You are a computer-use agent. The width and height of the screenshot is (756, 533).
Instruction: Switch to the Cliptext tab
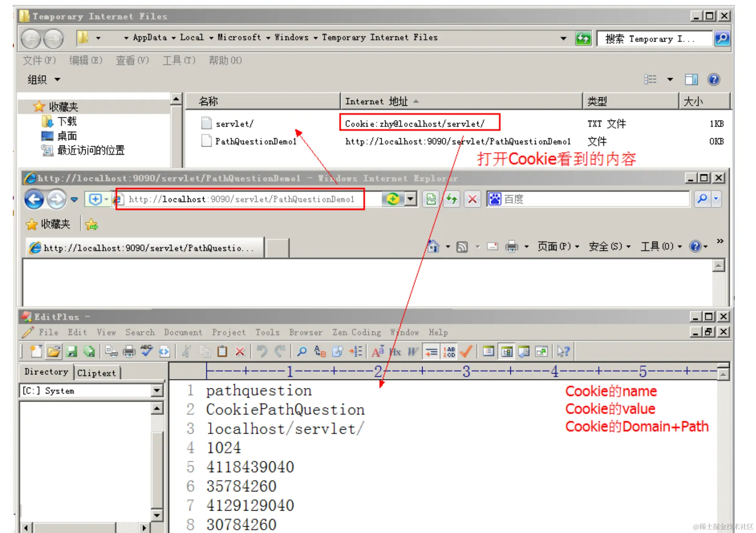click(96, 373)
